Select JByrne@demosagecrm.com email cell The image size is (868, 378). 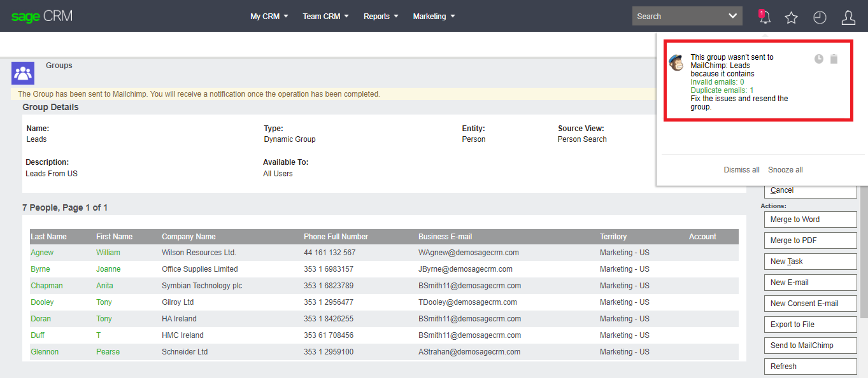tap(466, 269)
